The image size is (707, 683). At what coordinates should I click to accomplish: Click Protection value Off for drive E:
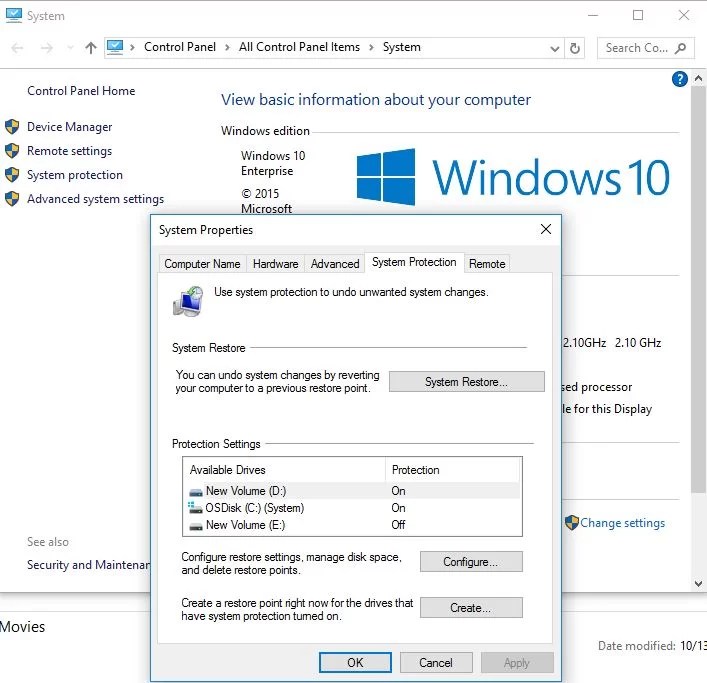[x=398, y=525]
